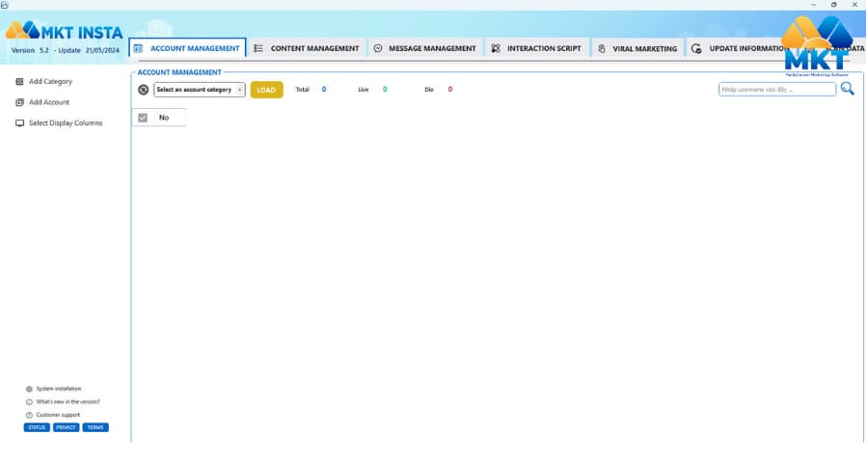The width and height of the screenshot is (868, 463).
Task: Click the No column header
Action: click(x=164, y=118)
